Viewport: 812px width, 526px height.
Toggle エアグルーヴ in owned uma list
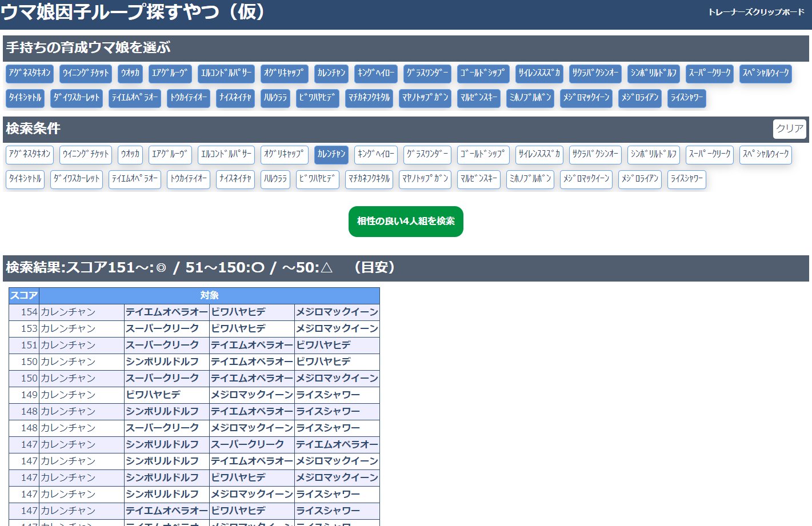pyautogui.click(x=170, y=74)
